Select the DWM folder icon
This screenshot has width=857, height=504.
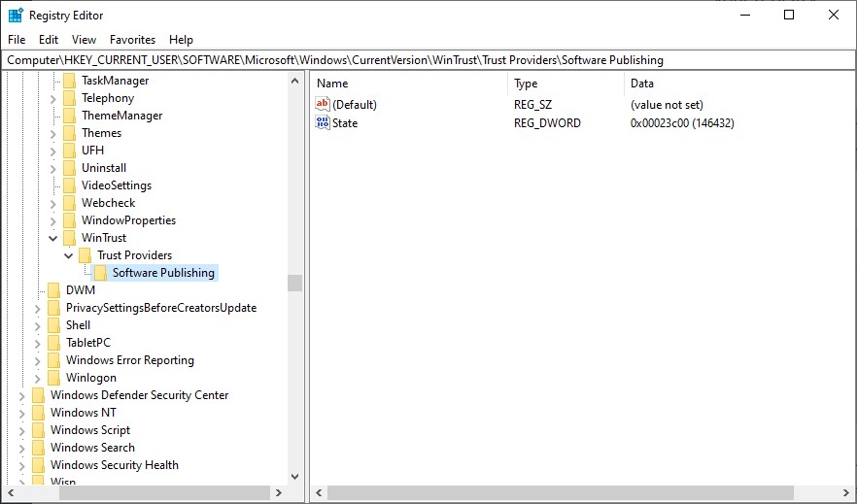(x=53, y=290)
